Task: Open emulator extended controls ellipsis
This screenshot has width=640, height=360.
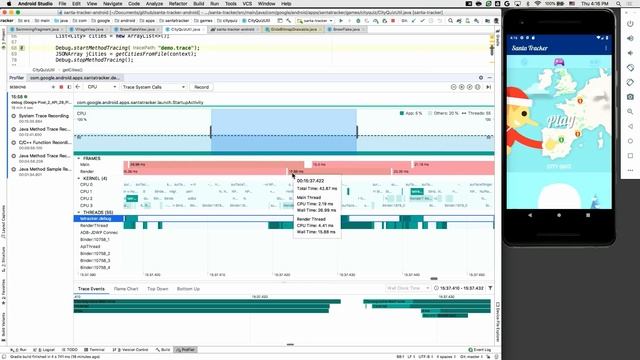Action: [630, 170]
